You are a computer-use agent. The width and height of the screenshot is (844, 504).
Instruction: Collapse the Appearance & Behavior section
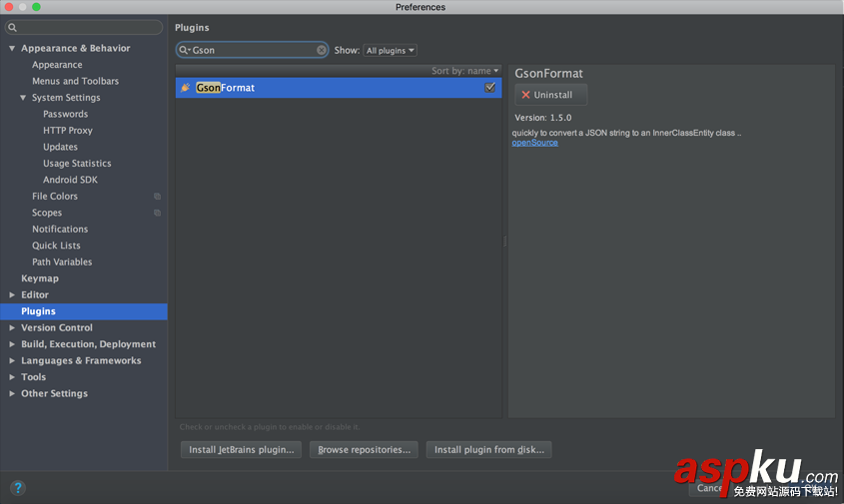pos(12,48)
